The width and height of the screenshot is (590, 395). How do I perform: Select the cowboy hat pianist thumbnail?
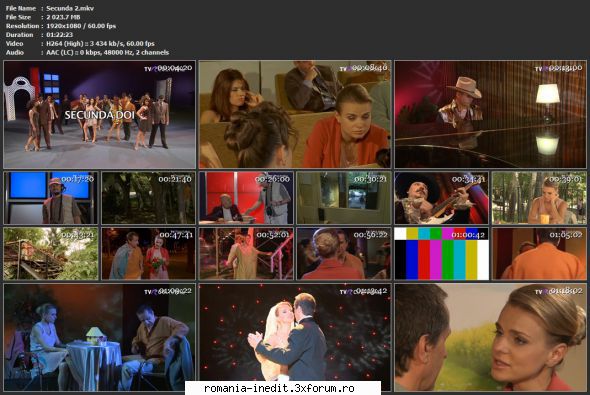tap(490, 114)
